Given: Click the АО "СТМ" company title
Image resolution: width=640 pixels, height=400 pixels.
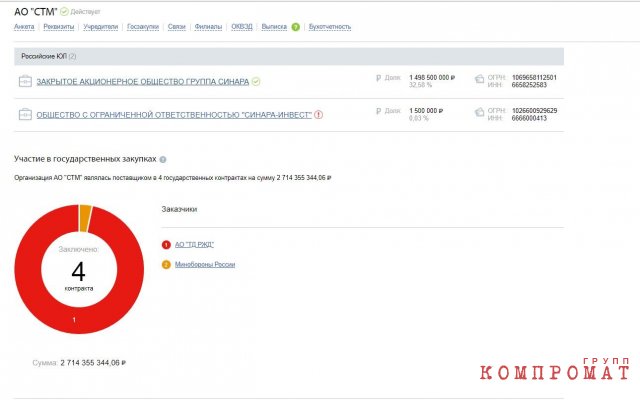Looking at the screenshot, I should [x=36, y=12].
